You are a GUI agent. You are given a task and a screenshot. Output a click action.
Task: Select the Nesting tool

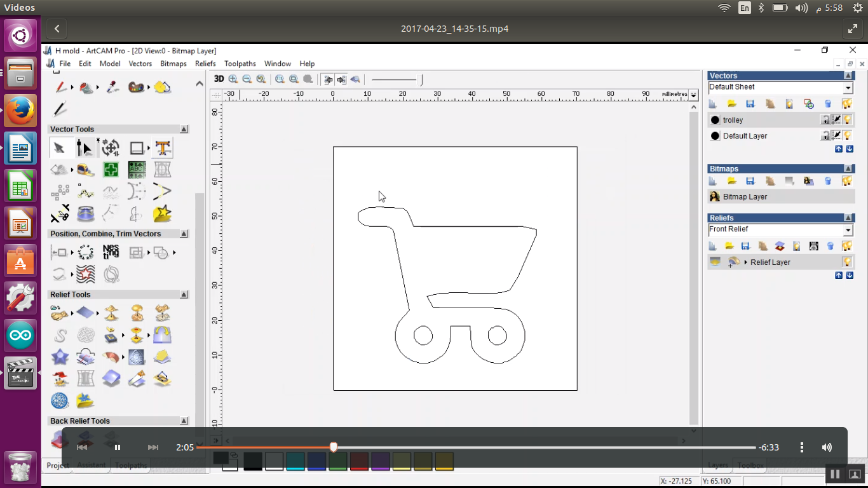click(111, 252)
